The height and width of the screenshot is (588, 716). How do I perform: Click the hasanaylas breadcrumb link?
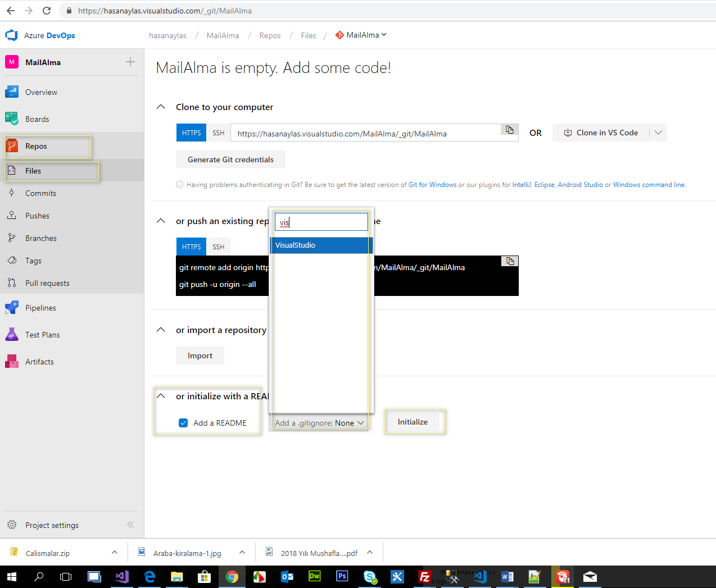tap(167, 35)
